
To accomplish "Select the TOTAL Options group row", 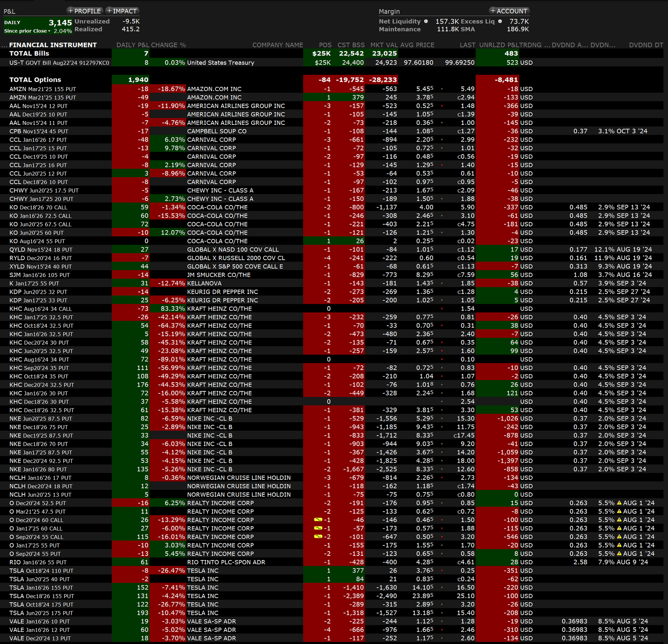I will tap(35, 80).
